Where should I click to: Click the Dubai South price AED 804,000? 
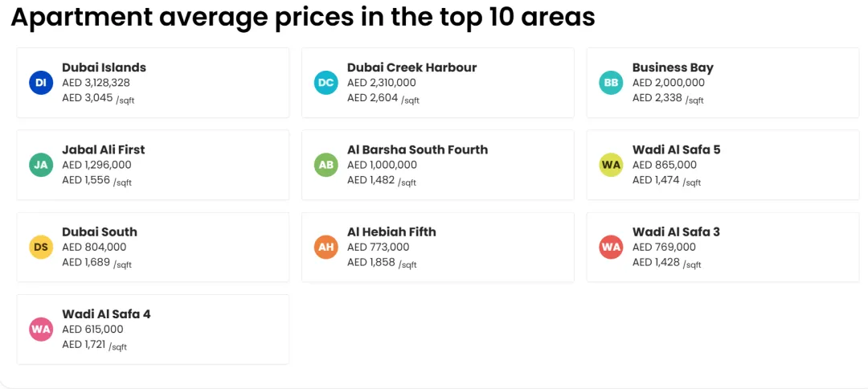coord(94,247)
